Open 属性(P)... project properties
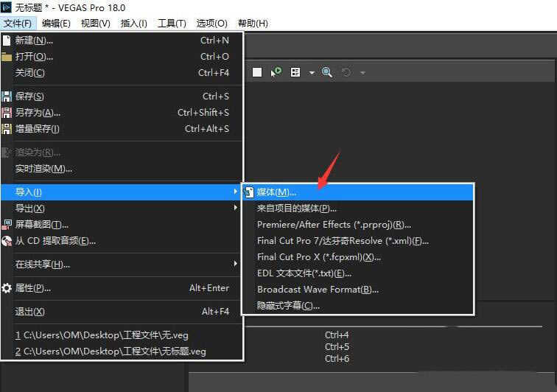This screenshot has width=557, height=392. [x=122, y=288]
